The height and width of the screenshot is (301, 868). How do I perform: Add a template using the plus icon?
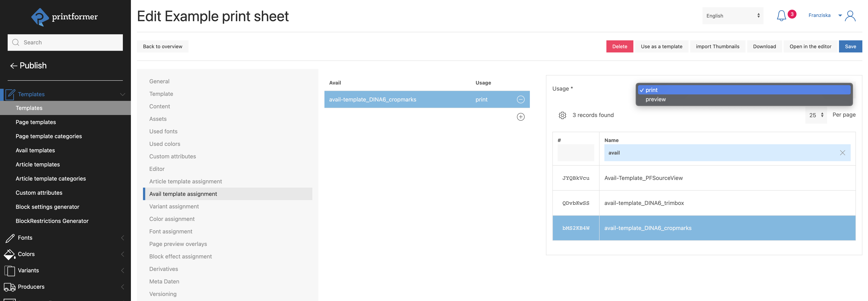pyautogui.click(x=521, y=117)
